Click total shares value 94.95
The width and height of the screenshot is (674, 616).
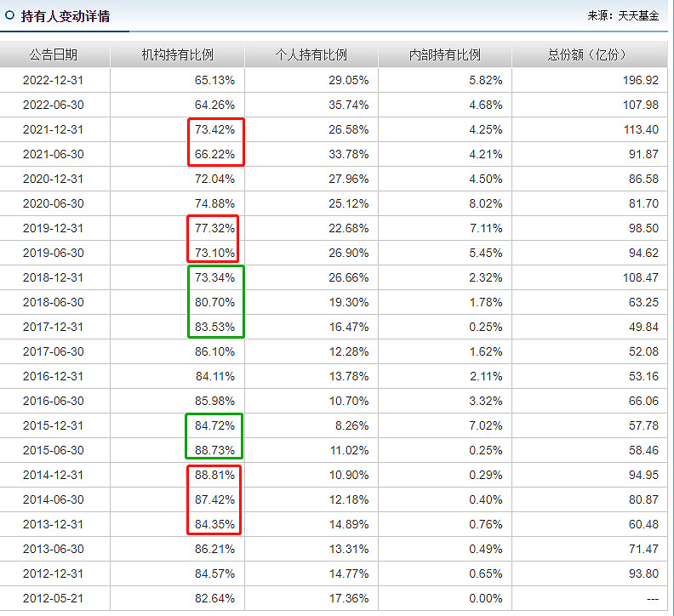tap(643, 475)
